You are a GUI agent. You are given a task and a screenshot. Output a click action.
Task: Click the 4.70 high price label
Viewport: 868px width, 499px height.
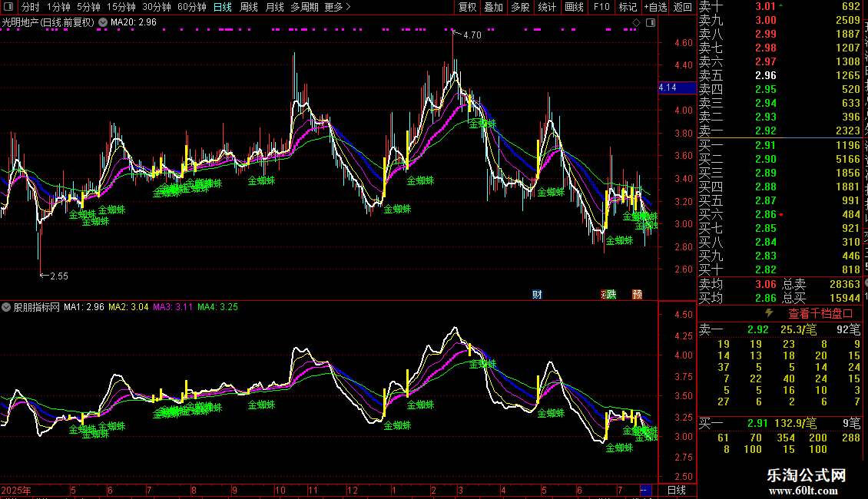(x=472, y=35)
